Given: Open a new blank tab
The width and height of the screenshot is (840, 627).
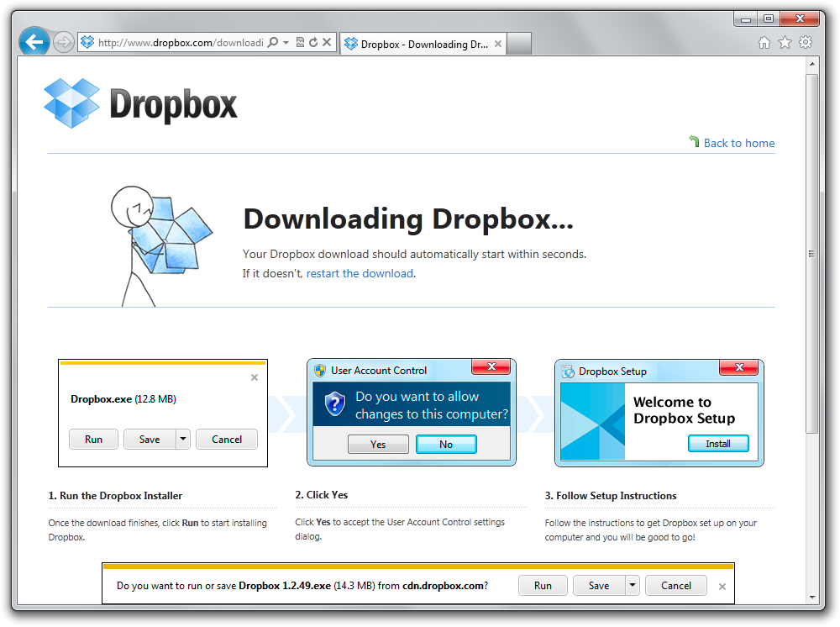Looking at the screenshot, I should 518,44.
